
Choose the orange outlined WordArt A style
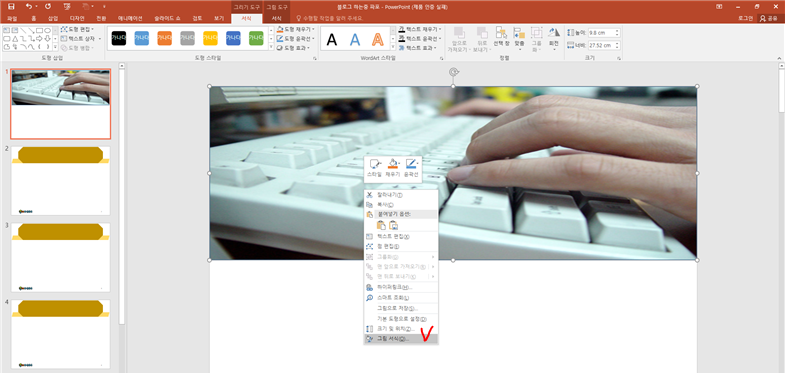[377, 40]
